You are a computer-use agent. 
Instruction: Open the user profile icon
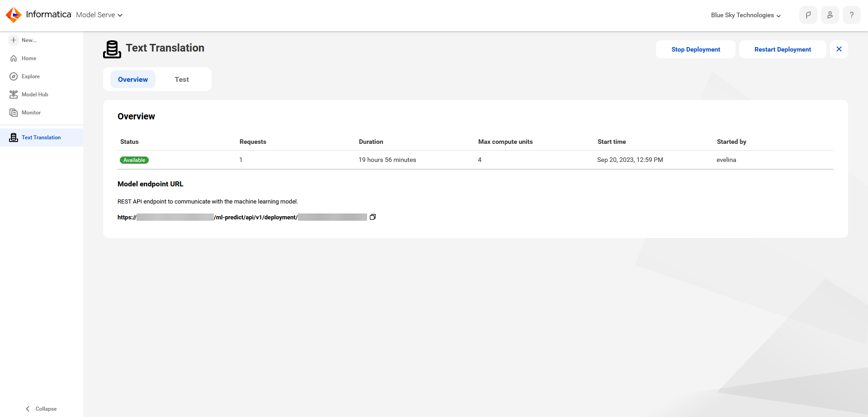[x=830, y=15]
